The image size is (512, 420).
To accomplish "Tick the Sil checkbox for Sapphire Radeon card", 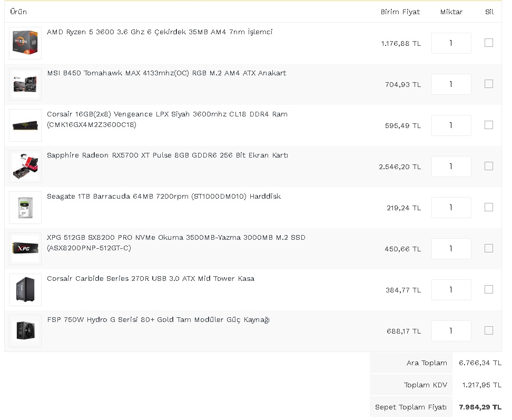I will coord(489,166).
